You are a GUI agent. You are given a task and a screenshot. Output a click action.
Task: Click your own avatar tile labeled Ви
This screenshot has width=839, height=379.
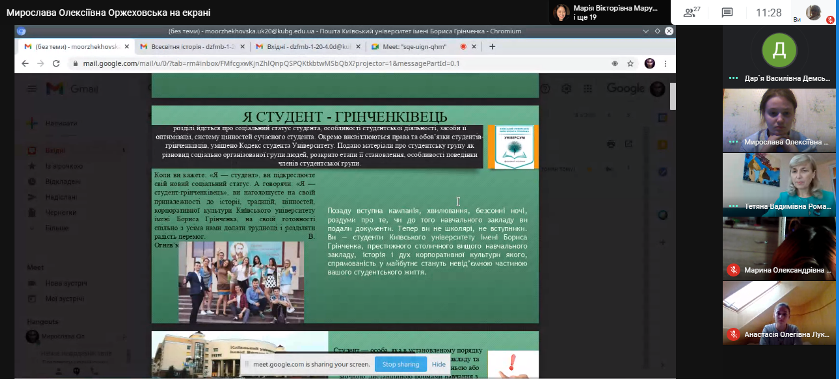(x=813, y=12)
